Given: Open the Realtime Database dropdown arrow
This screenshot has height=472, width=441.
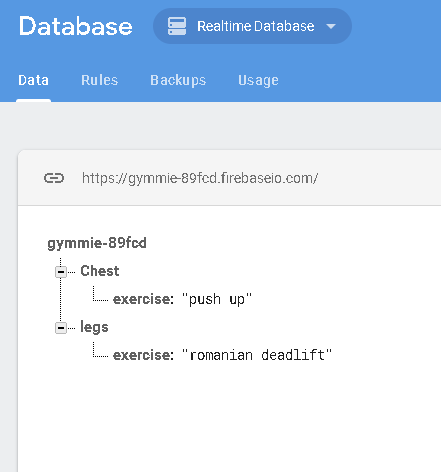Looking at the screenshot, I should (x=331, y=26).
